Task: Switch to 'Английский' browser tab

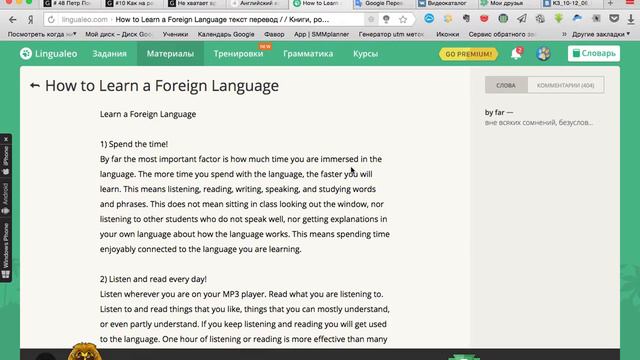Action: click(x=254, y=3)
